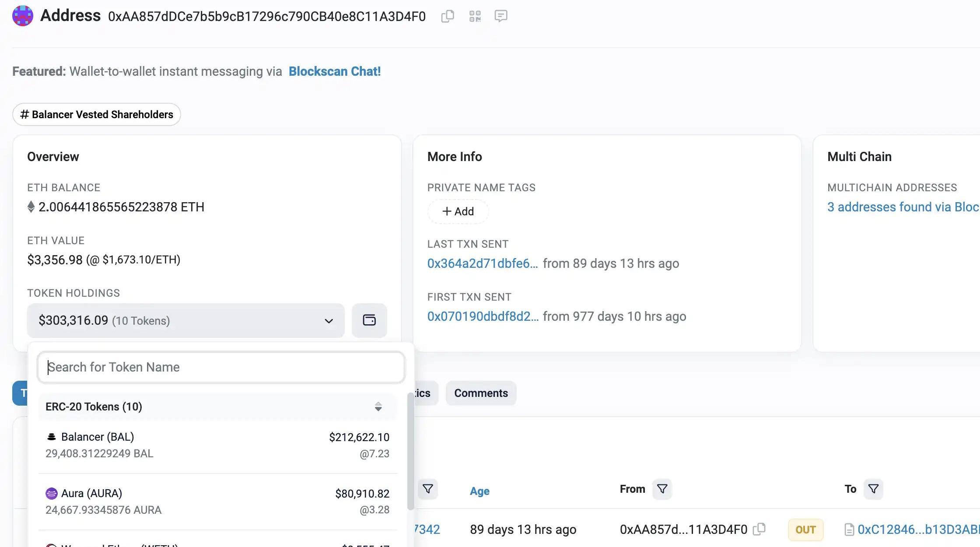This screenshot has width=980, height=547.
Task: Select Balancer (BAL) token row
Action: pos(217,445)
